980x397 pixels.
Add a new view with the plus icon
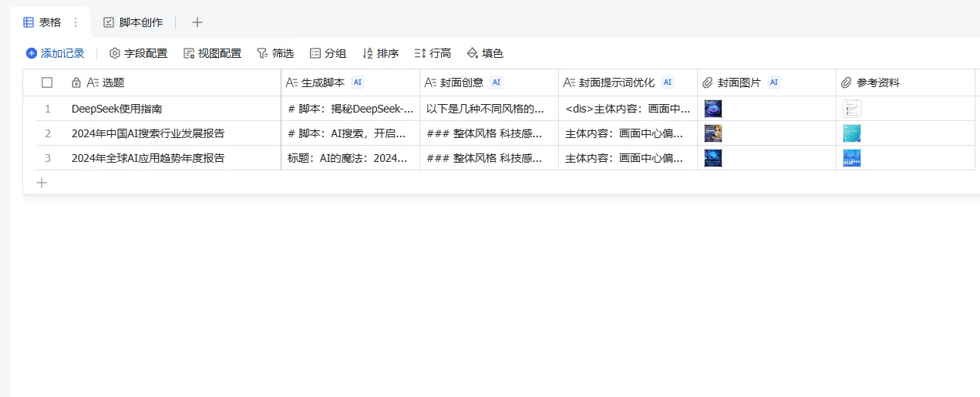(x=197, y=22)
